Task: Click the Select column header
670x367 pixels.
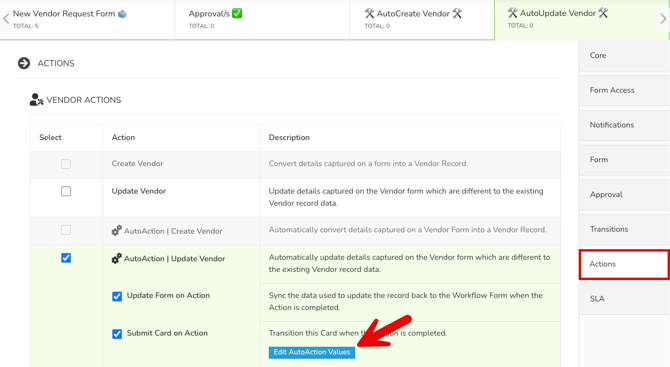Action: [x=50, y=137]
